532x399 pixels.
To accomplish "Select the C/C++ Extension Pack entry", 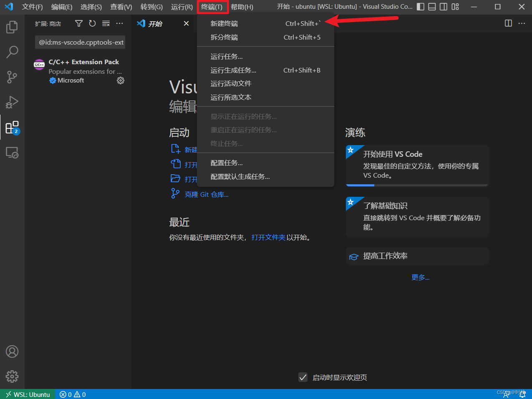I will 78,71.
